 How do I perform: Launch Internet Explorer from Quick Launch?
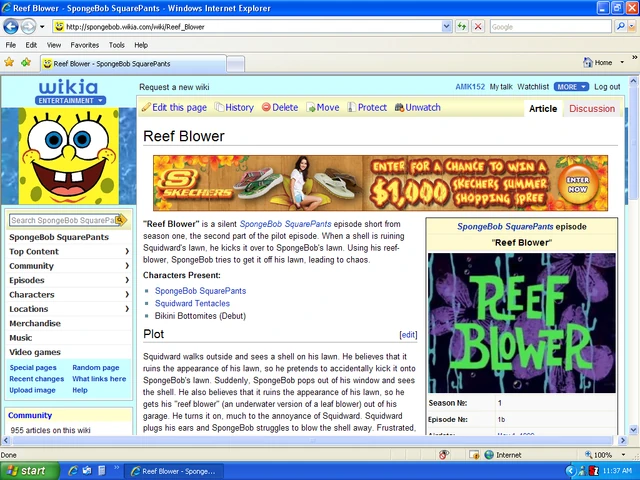[73, 471]
